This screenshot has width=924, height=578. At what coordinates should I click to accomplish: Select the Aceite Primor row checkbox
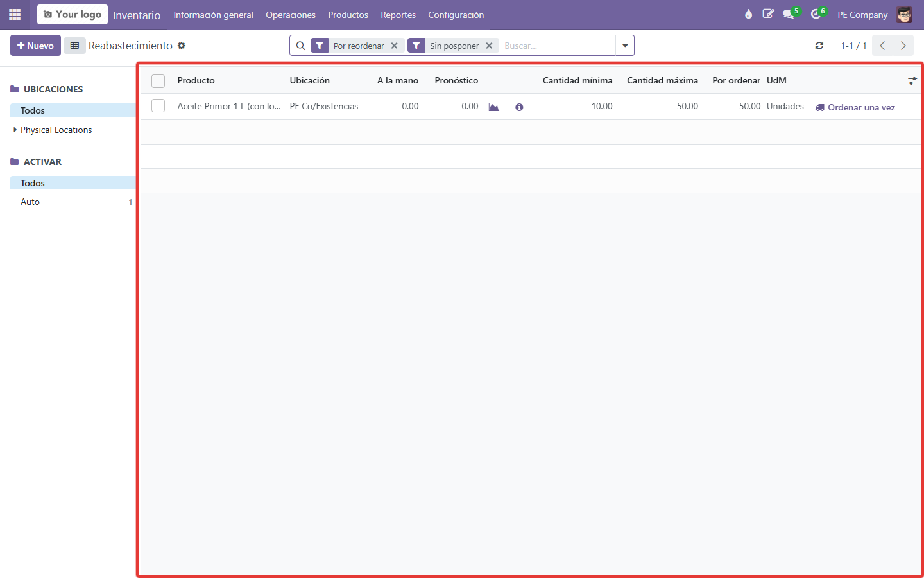pos(158,106)
